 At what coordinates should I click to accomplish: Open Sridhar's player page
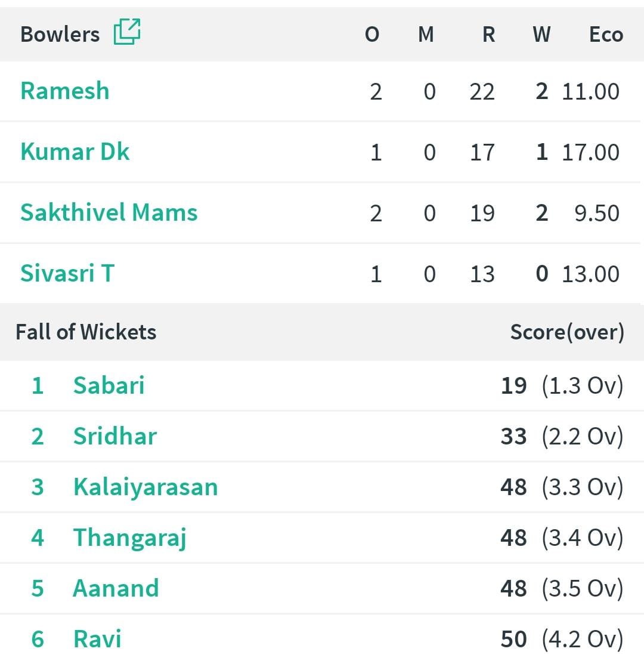115,436
